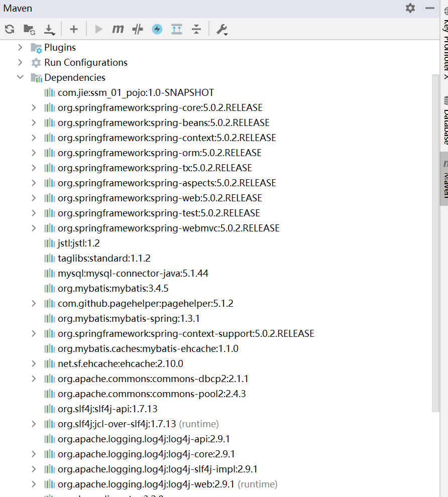Image resolution: width=448 pixels, height=497 pixels.
Task: Execute Maven goal 'm' icon
Action: coord(118,29)
